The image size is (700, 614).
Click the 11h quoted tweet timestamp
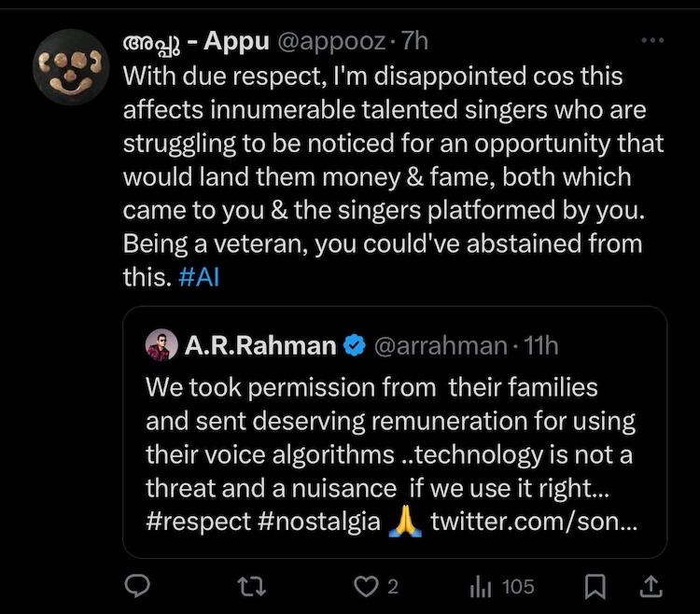pos(542,345)
